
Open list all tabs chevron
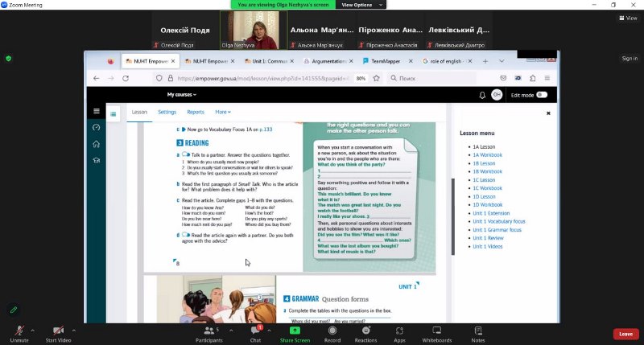tap(502, 61)
